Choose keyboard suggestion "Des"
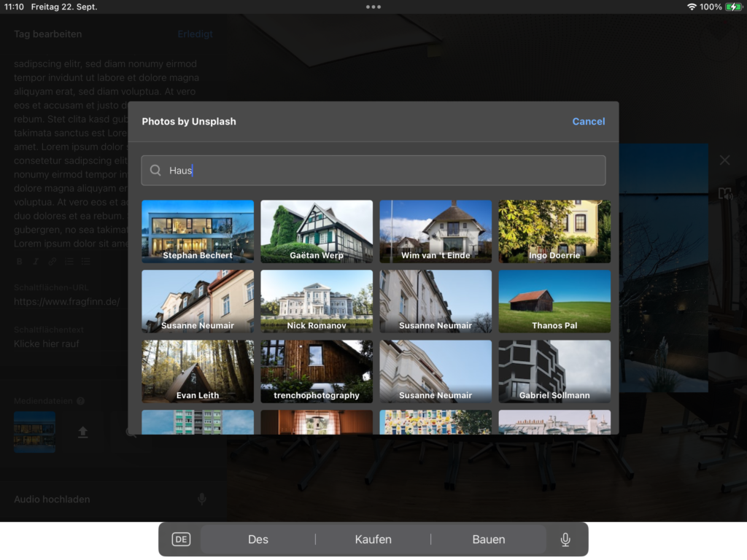 258,540
